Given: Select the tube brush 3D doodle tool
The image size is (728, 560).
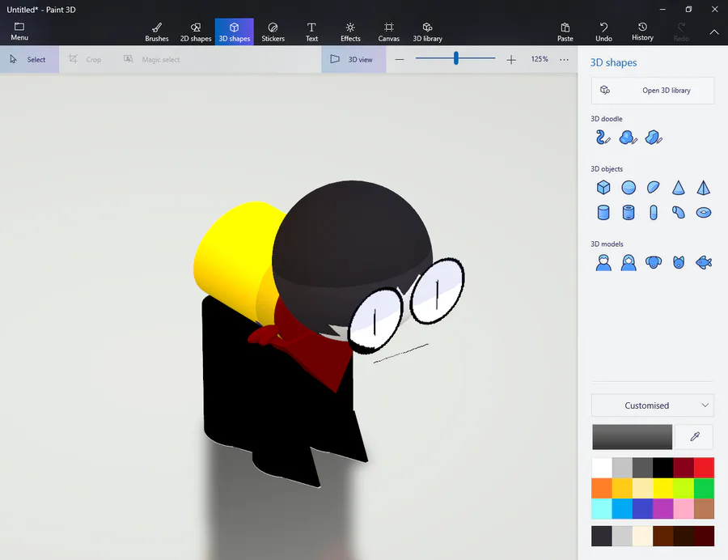Looking at the screenshot, I should (603, 138).
